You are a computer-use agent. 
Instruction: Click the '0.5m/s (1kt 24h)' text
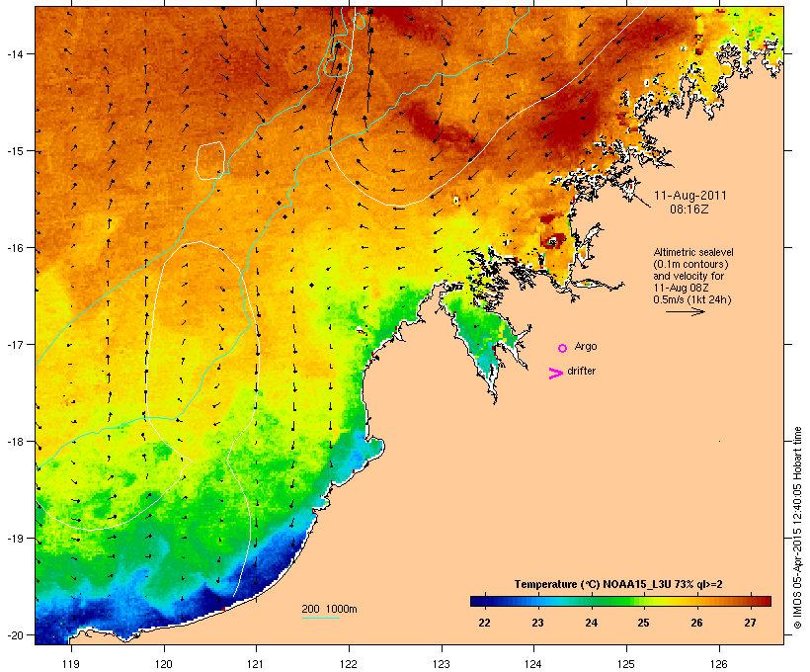click(692, 299)
